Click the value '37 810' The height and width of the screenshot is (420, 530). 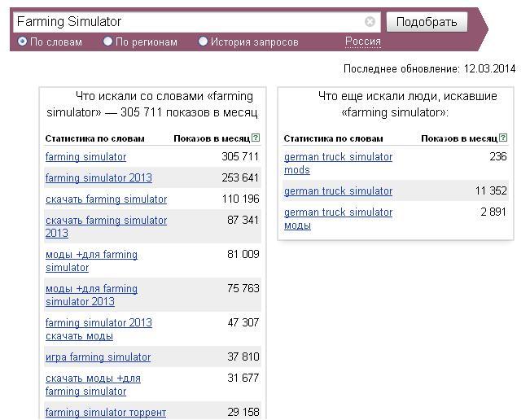coord(243,357)
